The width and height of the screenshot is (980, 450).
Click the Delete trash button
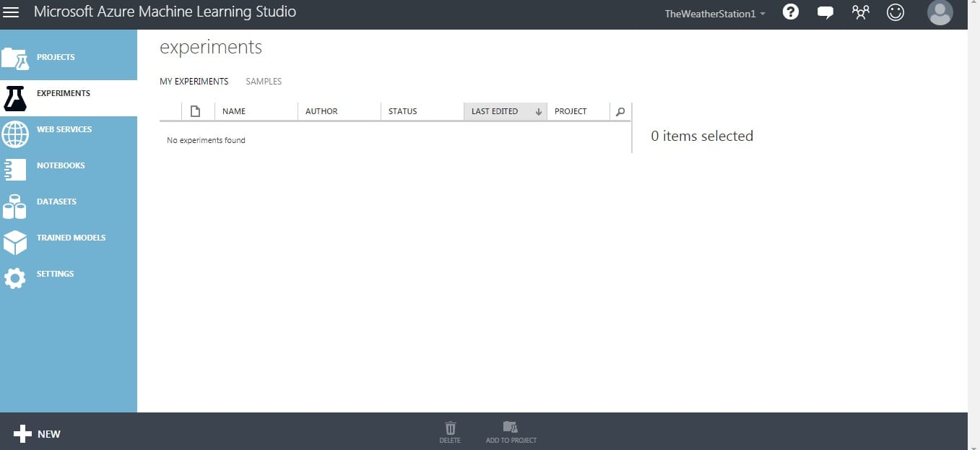(450, 432)
